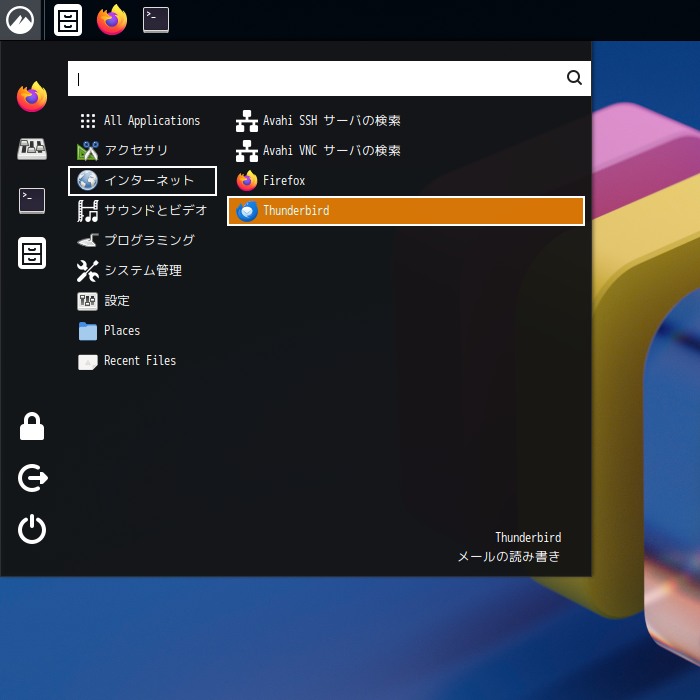The height and width of the screenshot is (700, 700).
Task: Select the プログラミング category
Action: (x=142, y=240)
